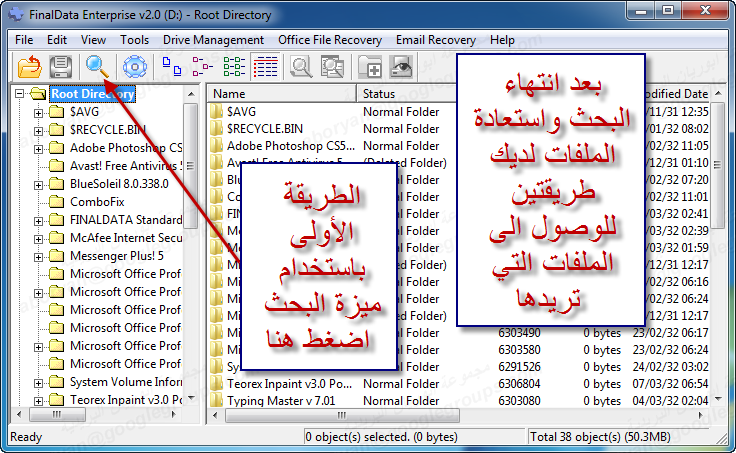736x453 pixels.
Task: Expand the Messenger Plus! 5 folder
Action: (x=38, y=257)
